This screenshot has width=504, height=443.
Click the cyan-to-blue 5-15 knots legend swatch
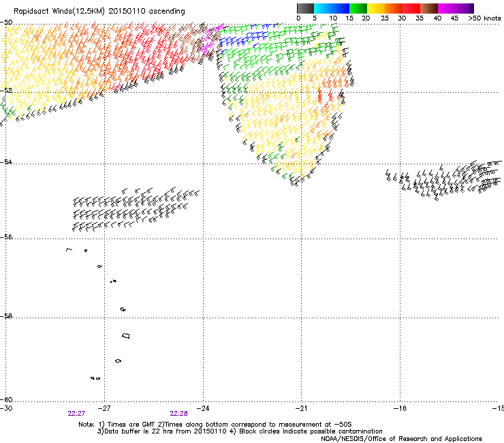point(332,8)
